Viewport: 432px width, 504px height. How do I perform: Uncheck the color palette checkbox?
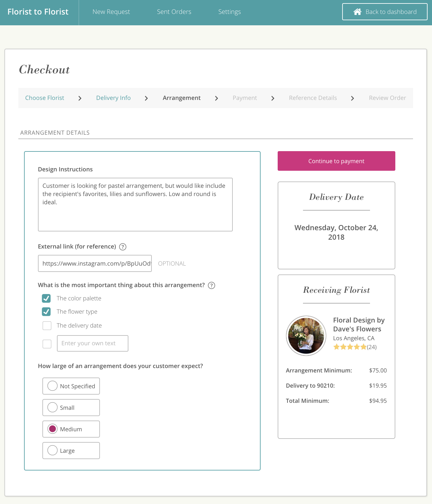[46, 298]
